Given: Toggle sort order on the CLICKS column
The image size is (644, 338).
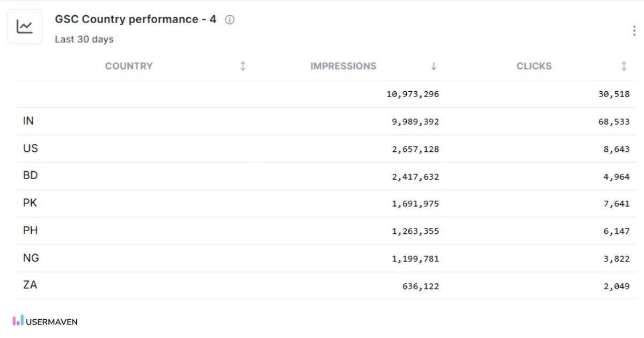Looking at the screenshot, I should 624,65.
